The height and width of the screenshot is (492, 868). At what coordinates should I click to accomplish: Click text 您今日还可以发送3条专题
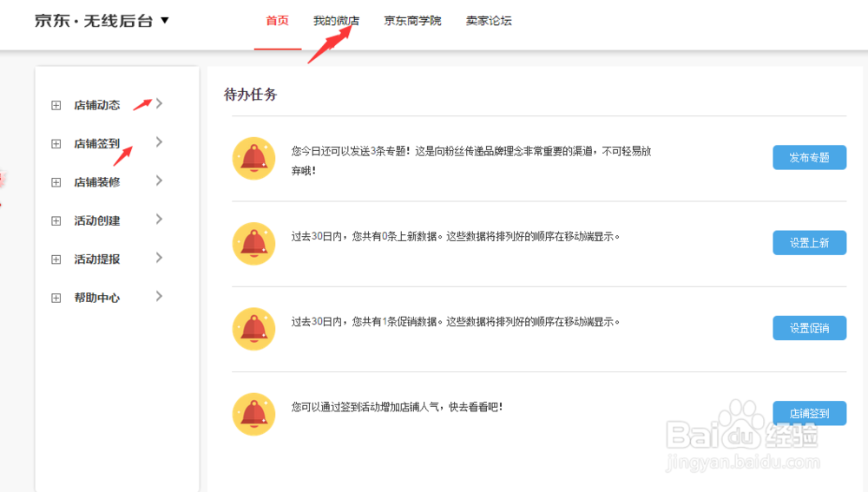coord(349,151)
